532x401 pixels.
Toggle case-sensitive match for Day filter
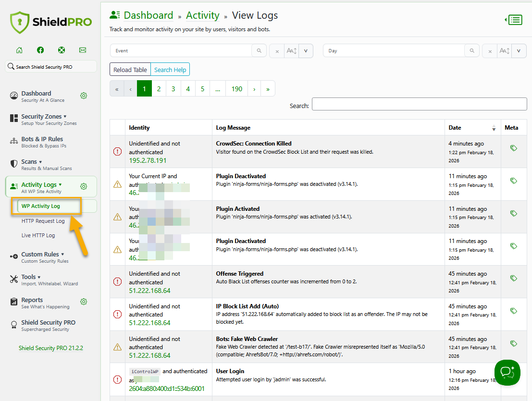click(504, 51)
